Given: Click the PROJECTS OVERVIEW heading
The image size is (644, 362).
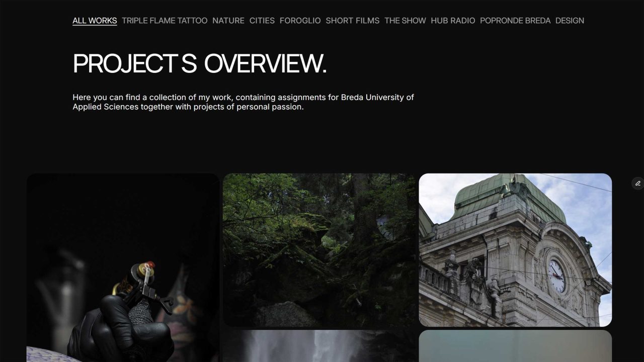Looking at the screenshot, I should coord(200,64).
